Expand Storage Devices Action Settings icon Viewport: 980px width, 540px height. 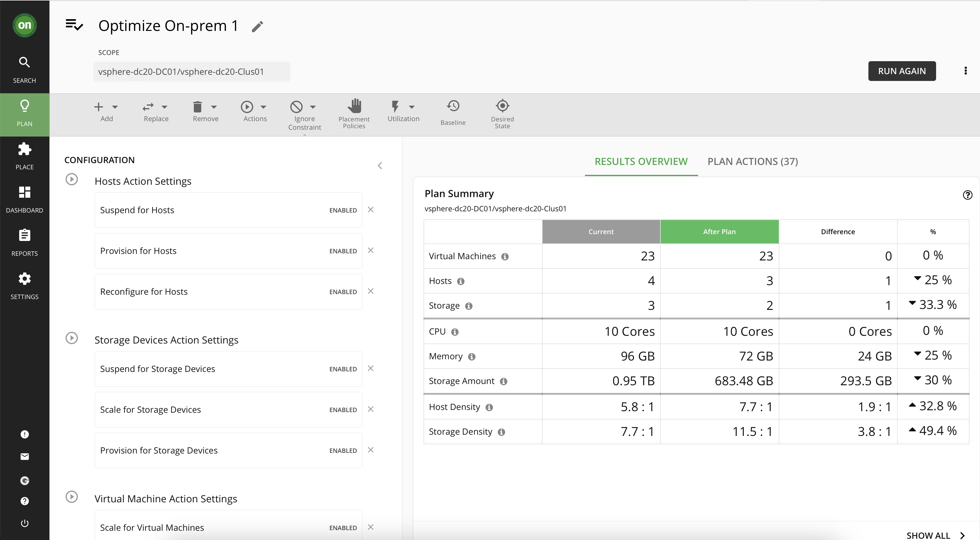click(71, 338)
